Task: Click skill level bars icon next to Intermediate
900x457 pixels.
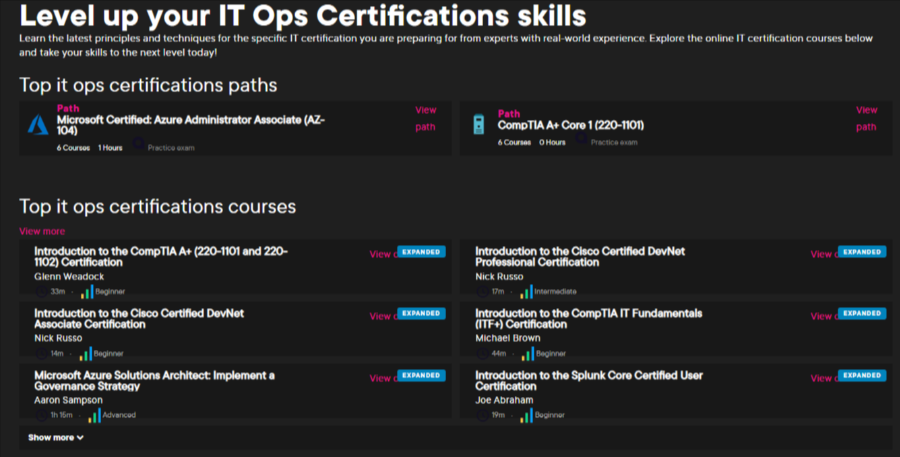Action: [x=526, y=292]
